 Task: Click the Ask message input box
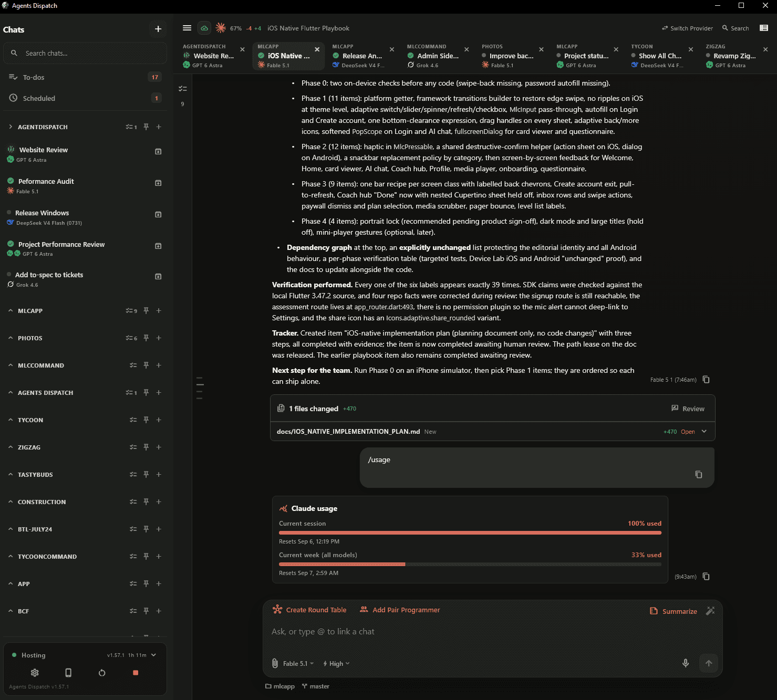pyautogui.click(x=493, y=632)
